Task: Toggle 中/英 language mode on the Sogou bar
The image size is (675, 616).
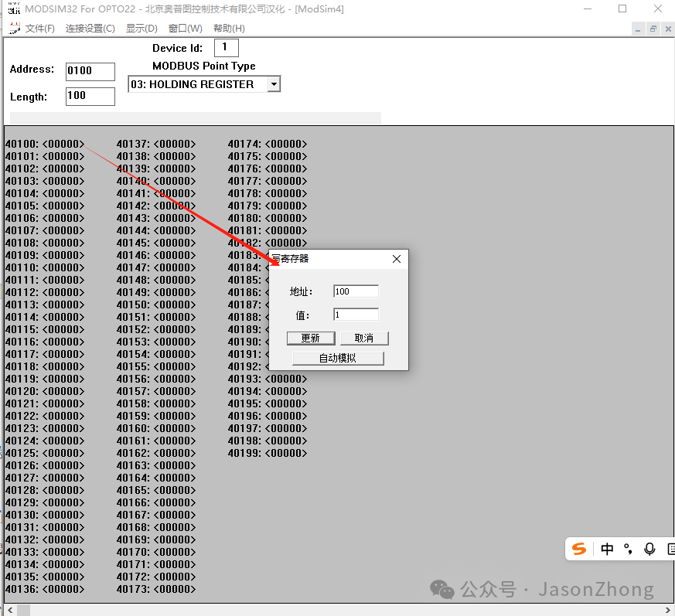Action: coord(607,549)
